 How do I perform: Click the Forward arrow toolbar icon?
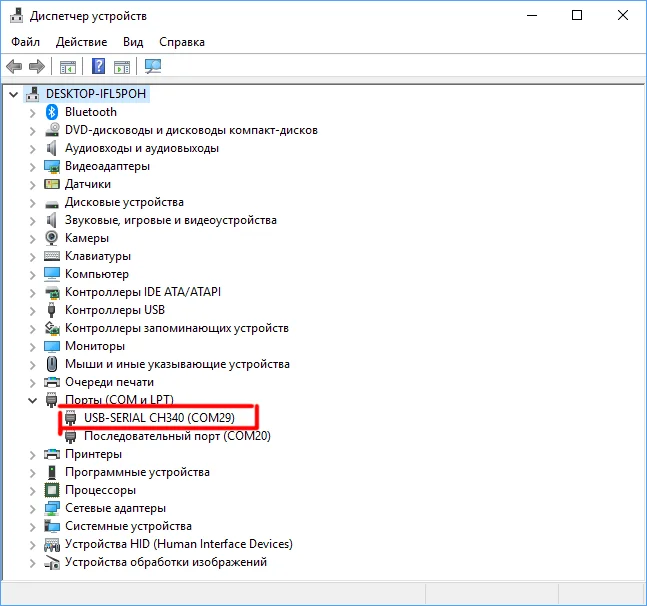(37, 66)
